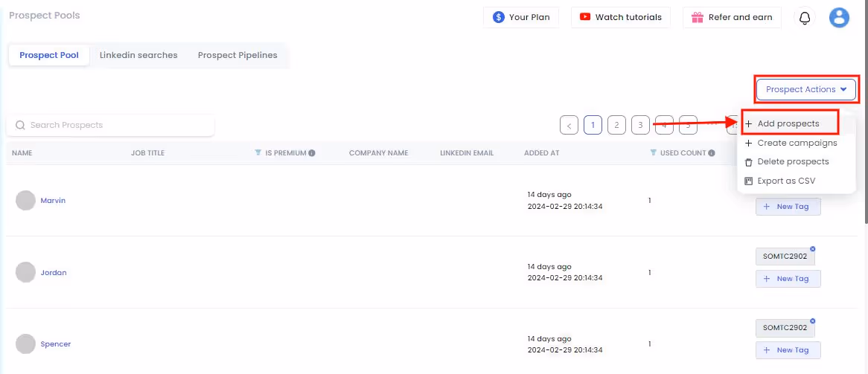Expand the Prospect Actions dropdown
Screen dimensions: 868x374
[806, 89]
